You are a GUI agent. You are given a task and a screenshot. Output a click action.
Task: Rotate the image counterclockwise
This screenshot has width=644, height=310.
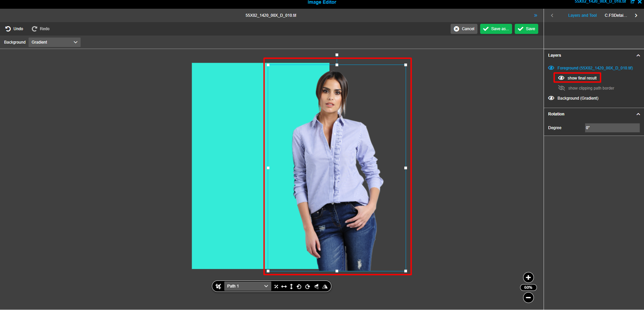299,287
